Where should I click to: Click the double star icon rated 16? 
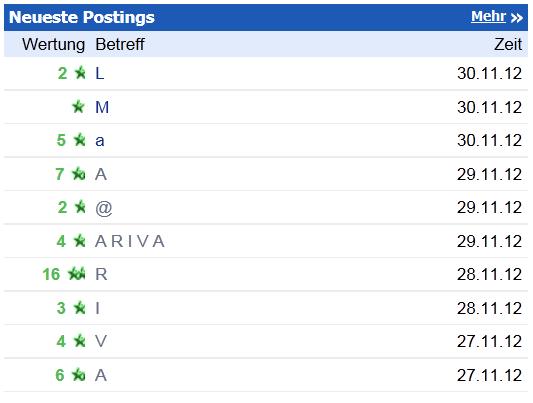click(x=76, y=274)
